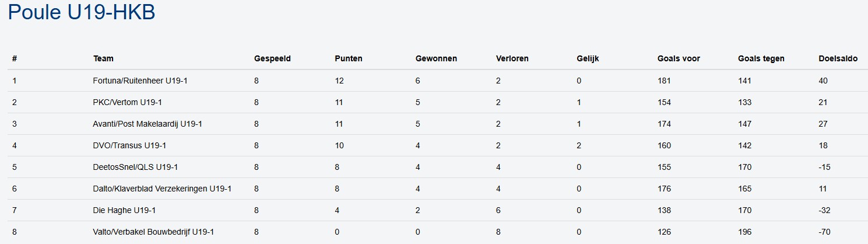This screenshot has width=868, height=244.
Task: Click the -70 goal difference cell
Action: pos(824,232)
